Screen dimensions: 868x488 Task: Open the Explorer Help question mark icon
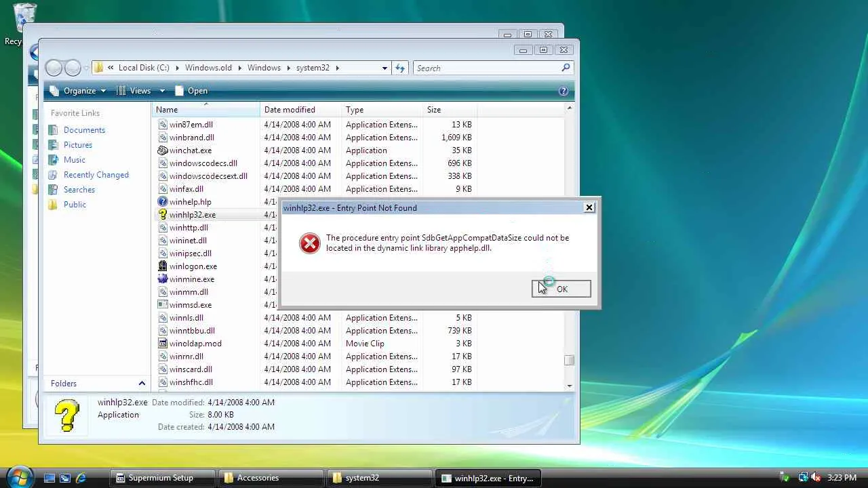(x=563, y=91)
